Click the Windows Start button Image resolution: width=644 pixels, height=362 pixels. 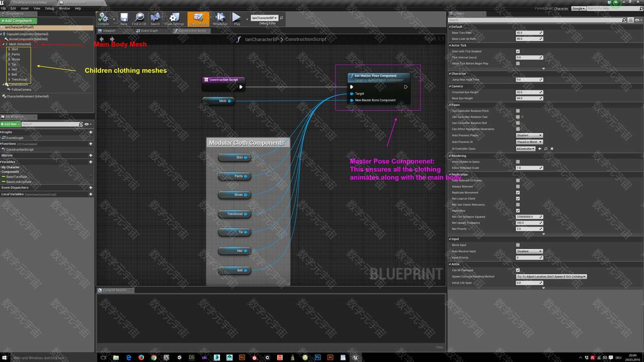coord(5,357)
